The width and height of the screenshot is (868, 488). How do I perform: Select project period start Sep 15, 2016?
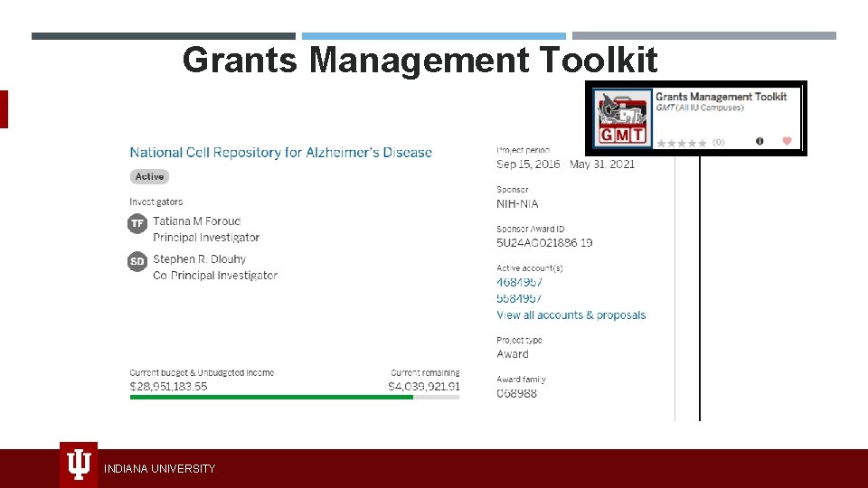click(528, 164)
